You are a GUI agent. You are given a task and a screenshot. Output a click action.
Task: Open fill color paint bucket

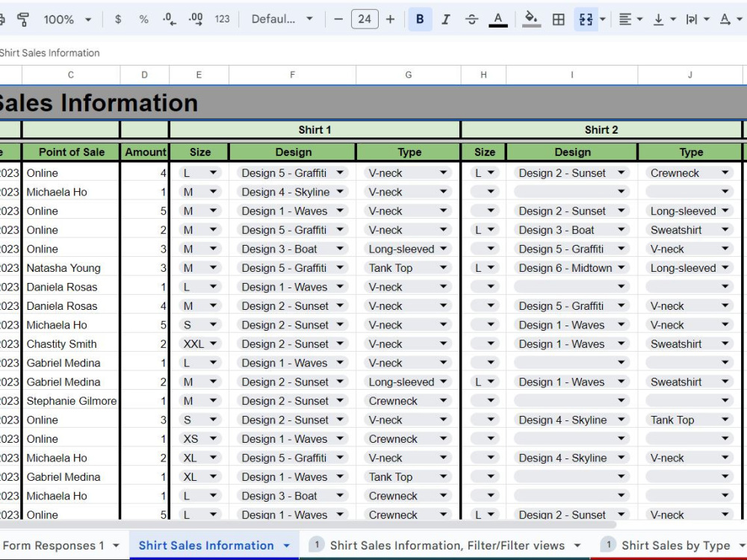tap(530, 19)
